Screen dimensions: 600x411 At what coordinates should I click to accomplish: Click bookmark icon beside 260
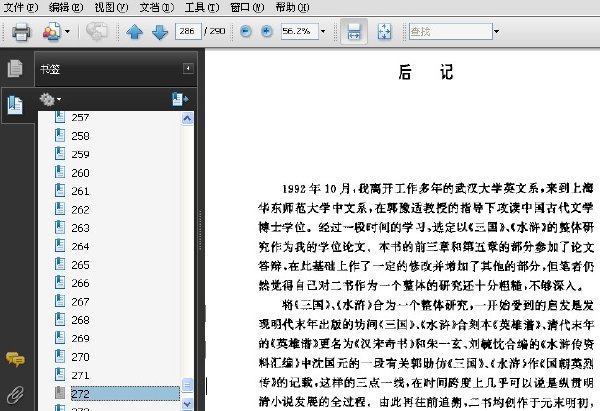[60, 172]
